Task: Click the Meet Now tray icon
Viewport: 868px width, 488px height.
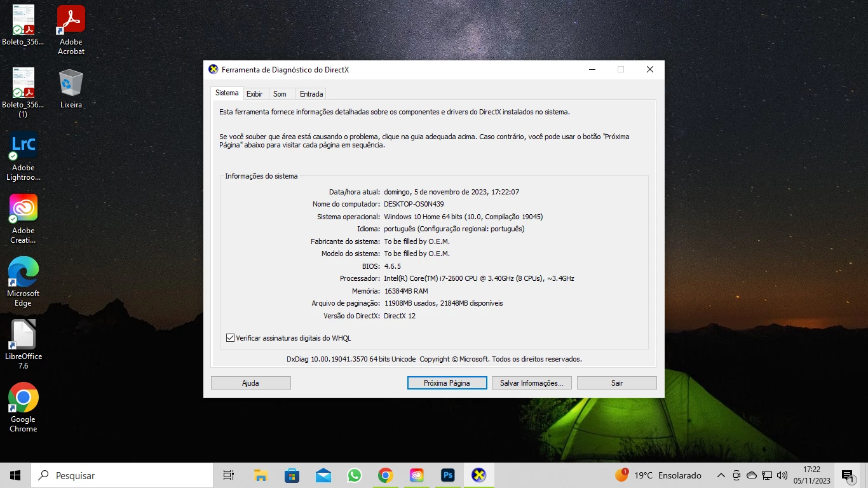Action: pyautogui.click(x=736, y=475)
